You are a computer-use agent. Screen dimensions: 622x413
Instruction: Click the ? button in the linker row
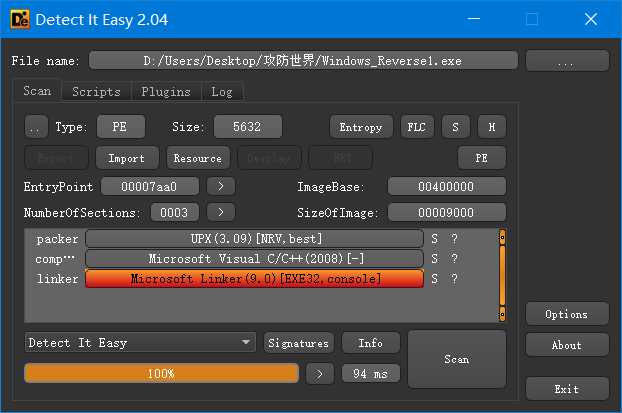(455, 279)
